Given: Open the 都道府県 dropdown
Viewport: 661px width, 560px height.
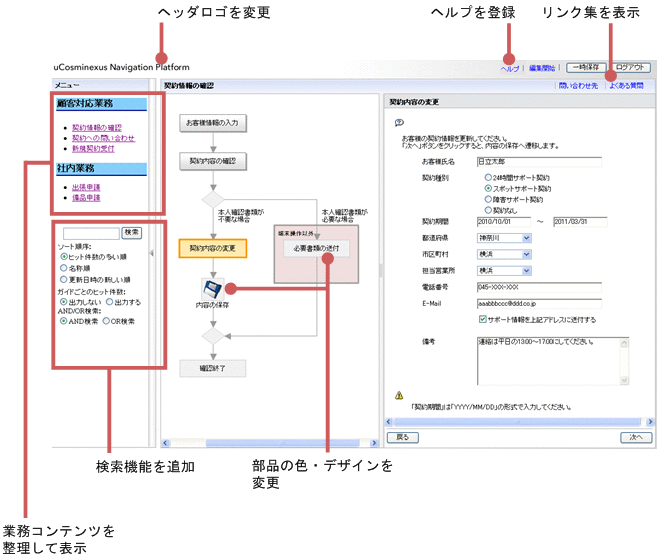Looking at the screenshot, I should point(505,238).
